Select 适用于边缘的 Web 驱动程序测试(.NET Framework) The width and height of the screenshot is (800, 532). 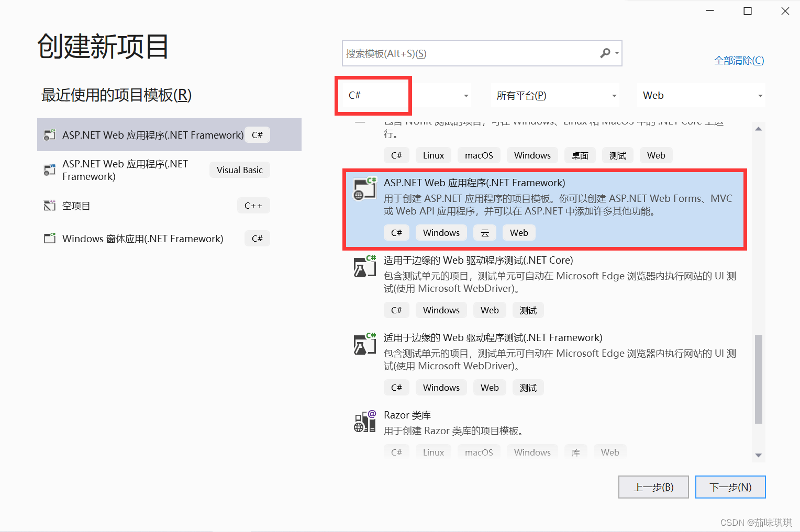coord(545,364)
